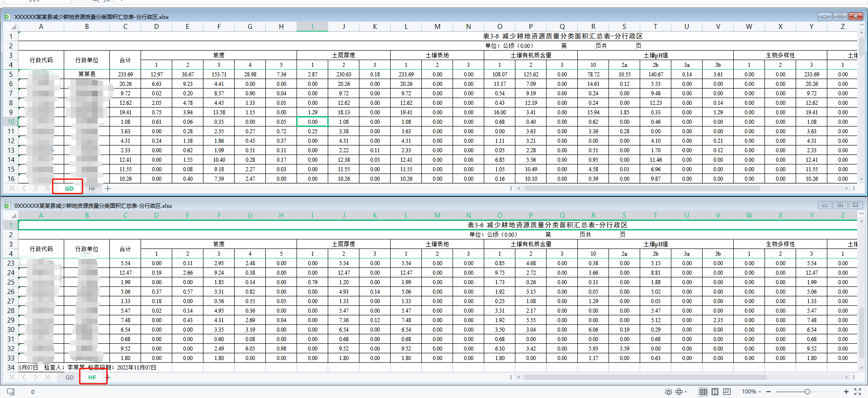Select cell I10 containing 0.00 in the top window
The height and width of the screenshot is (398, 868).
(312, 122)
